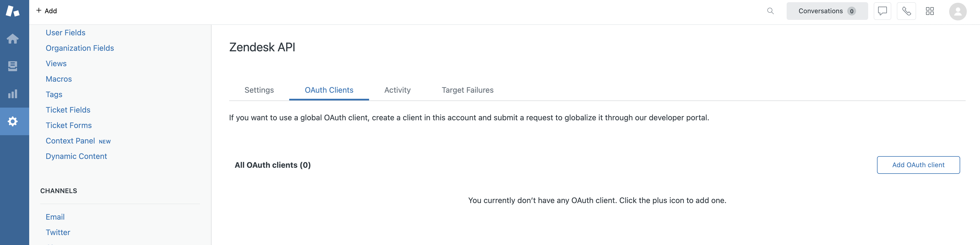
Task: Go to Dynamic Content settings
Action: pos(76,156)
